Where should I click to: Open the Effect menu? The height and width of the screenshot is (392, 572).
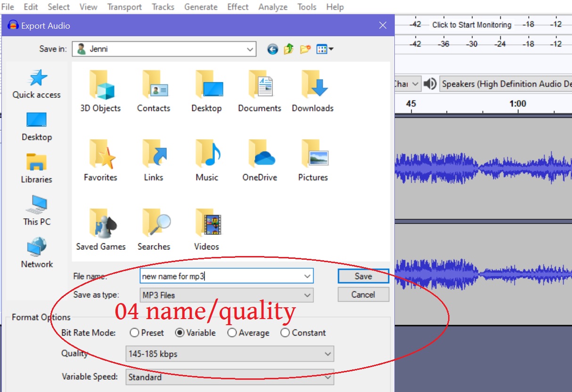tap(237, 7)
